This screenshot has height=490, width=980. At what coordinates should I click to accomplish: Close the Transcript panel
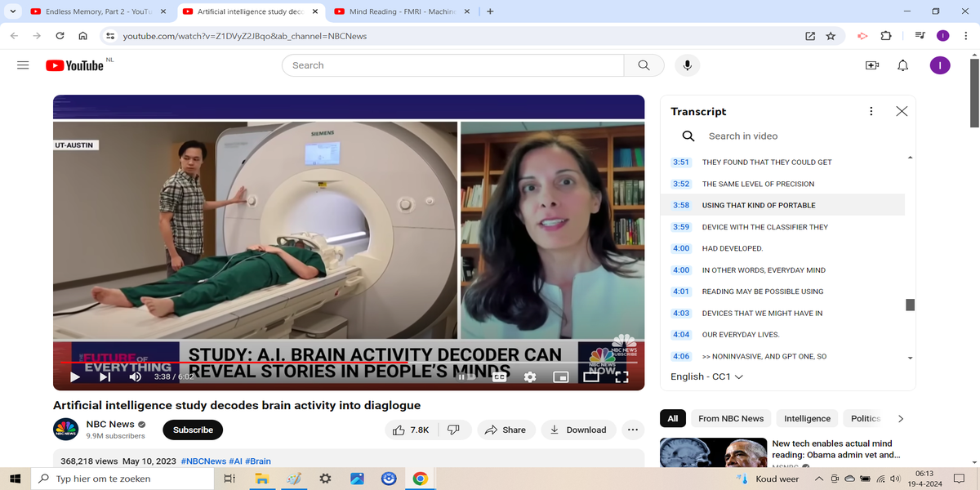pos(902,111)
